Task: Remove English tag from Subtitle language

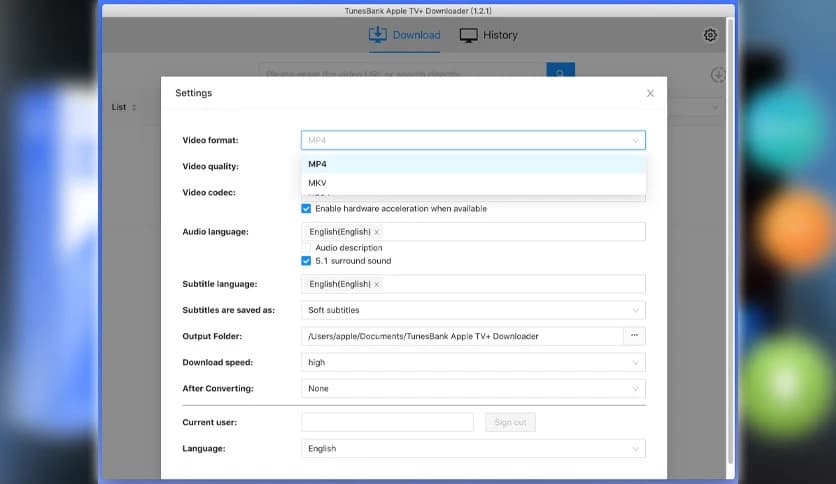Action: click(377, 284)
